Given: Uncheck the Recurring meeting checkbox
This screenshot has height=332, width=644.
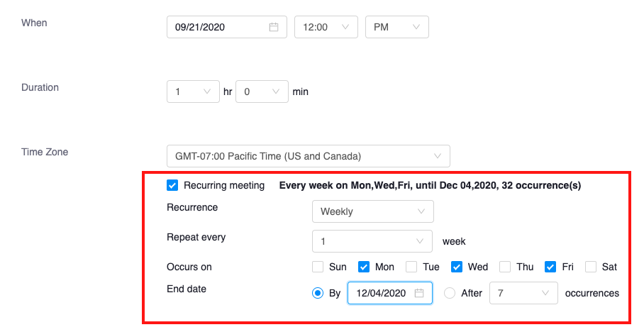Looking at the screenshot, I should click(172, 185).
